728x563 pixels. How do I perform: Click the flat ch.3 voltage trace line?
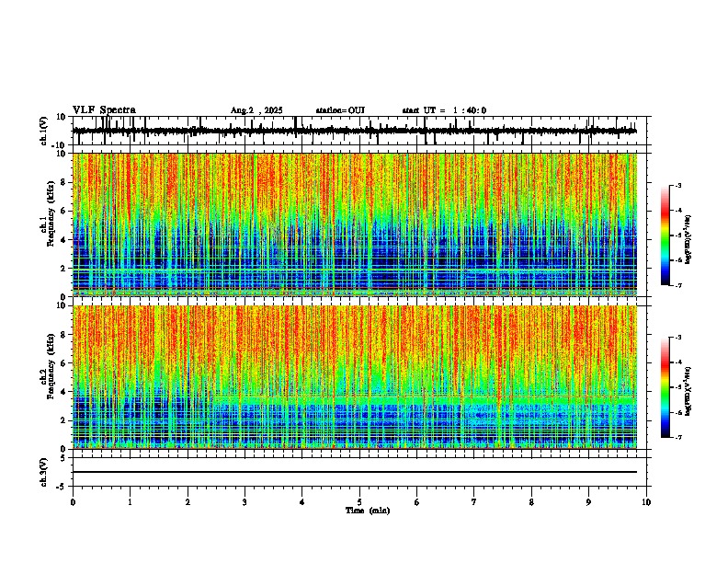pyautogui.click(x=354, y=472)
